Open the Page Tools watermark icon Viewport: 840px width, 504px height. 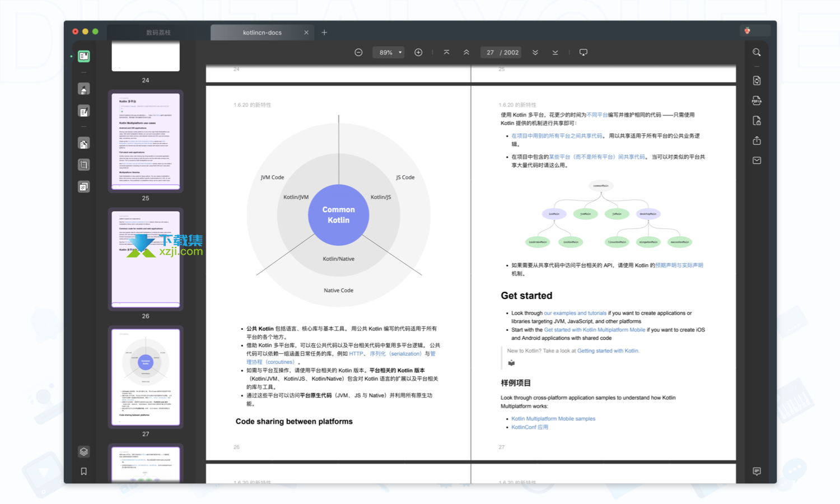tap(83, 186)
